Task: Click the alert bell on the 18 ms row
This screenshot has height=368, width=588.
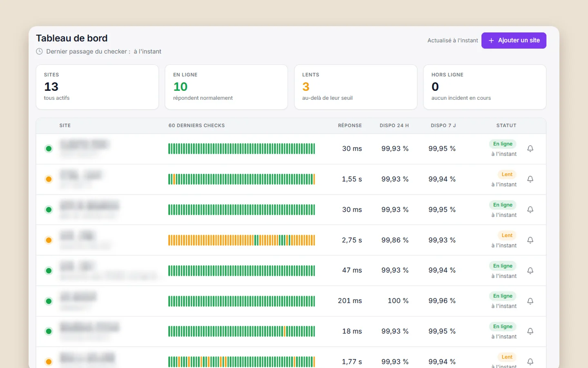Action: pos(530,331)
